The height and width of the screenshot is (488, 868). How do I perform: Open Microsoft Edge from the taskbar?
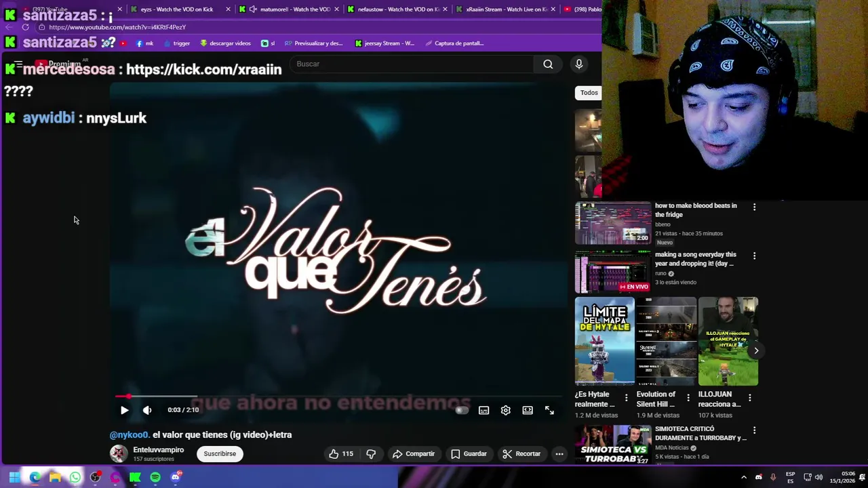click(35, 478)
